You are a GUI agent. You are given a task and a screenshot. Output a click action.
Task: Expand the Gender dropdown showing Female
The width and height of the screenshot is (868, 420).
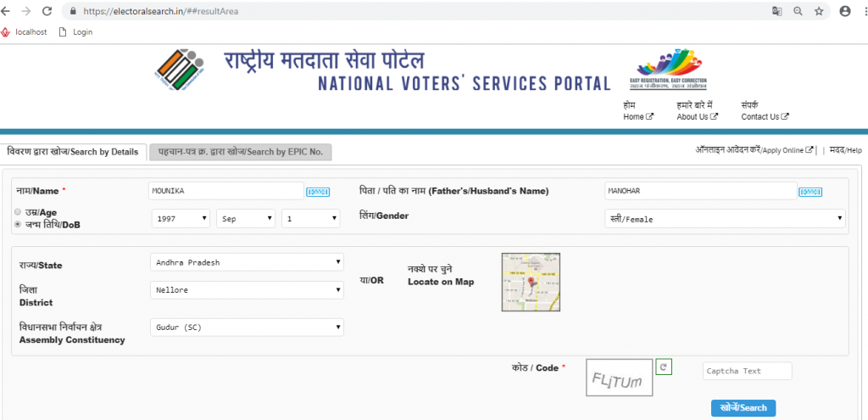[725, 219]
